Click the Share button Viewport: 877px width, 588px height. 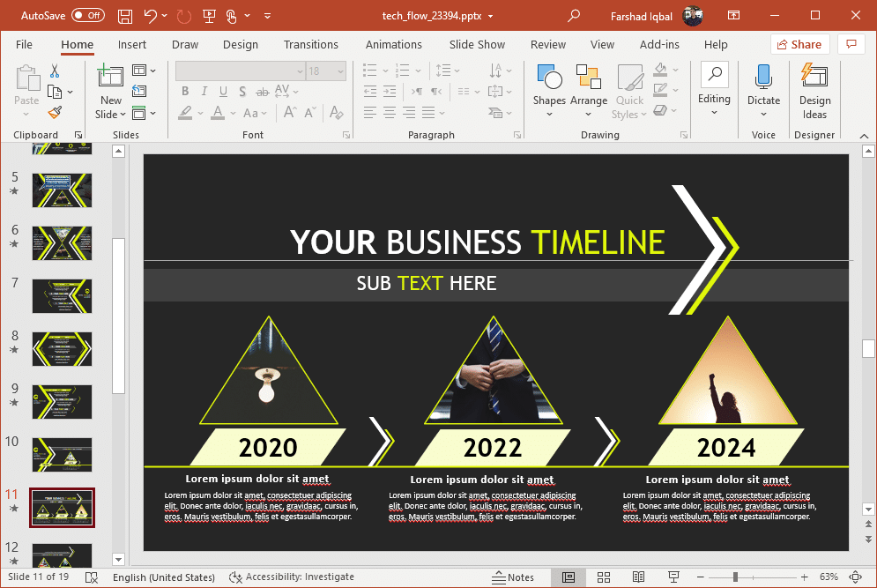click(799, 44)
